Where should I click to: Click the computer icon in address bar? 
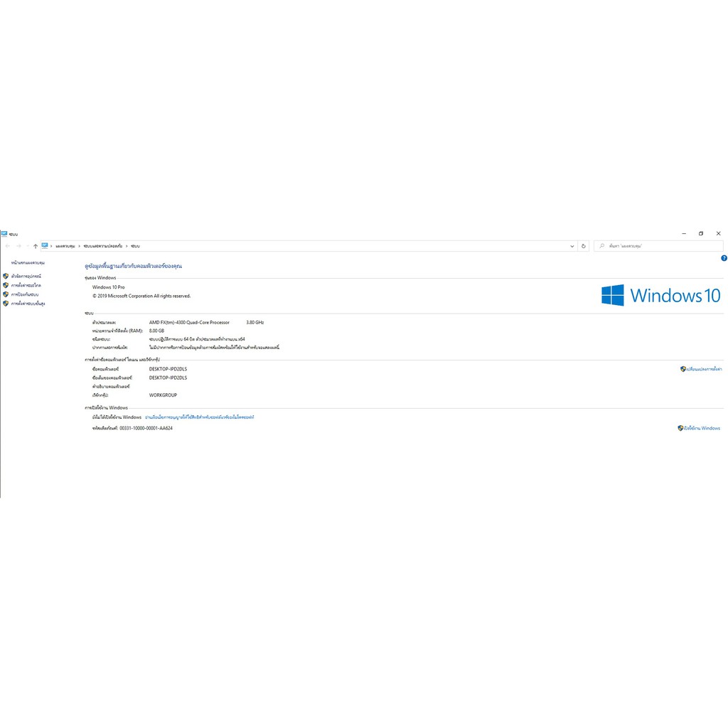coord(45,245)
